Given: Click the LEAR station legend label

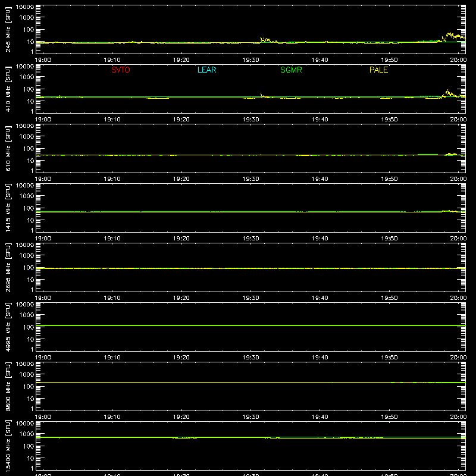Looking at the screenshot, I should click(x=206, y=70).
